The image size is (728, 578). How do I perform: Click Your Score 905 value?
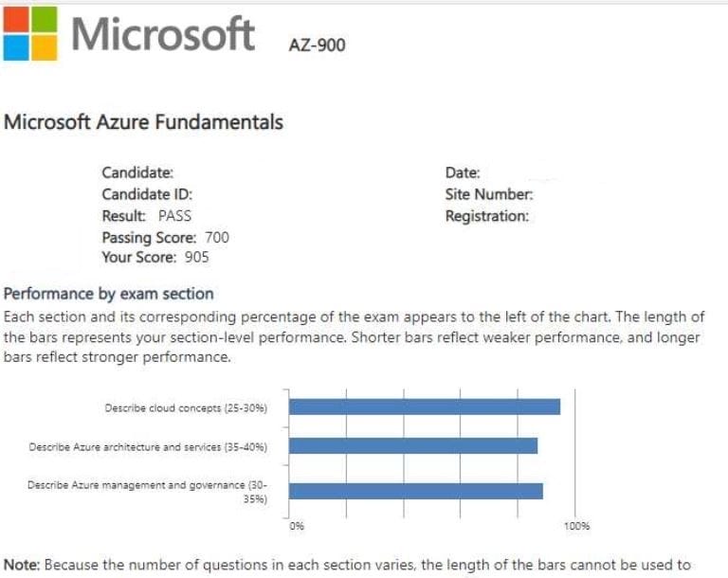coord(197,257)
